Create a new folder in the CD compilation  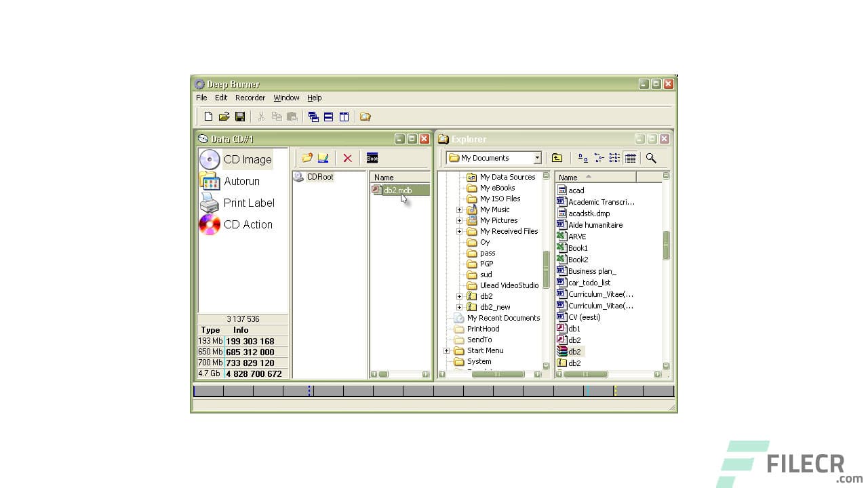point(323,158)
